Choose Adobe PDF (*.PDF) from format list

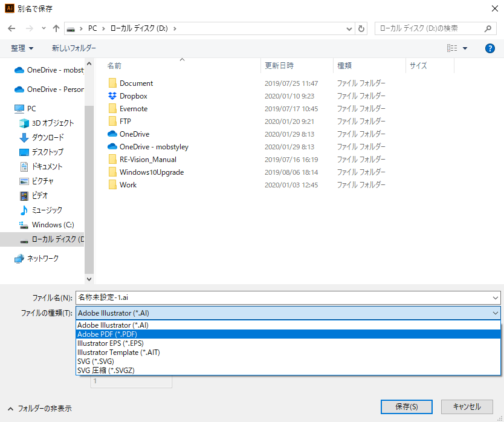pos(108,334)
